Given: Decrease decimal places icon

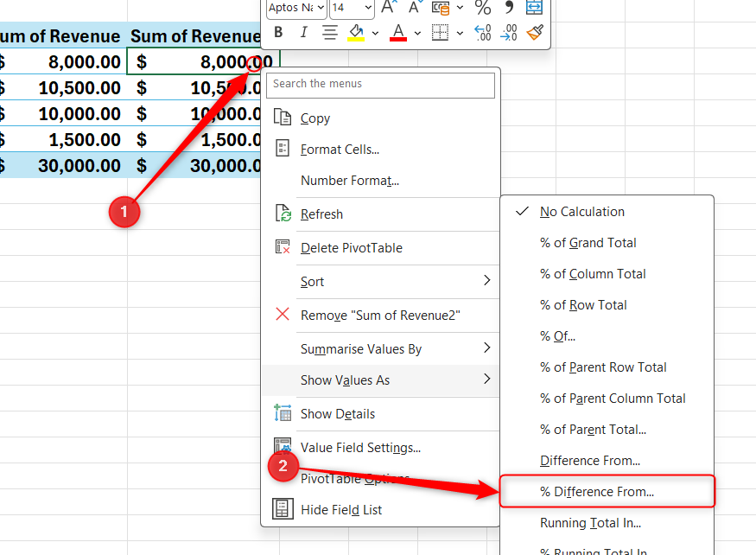Looking at the screenshot, I should click(x=509, y=32).
